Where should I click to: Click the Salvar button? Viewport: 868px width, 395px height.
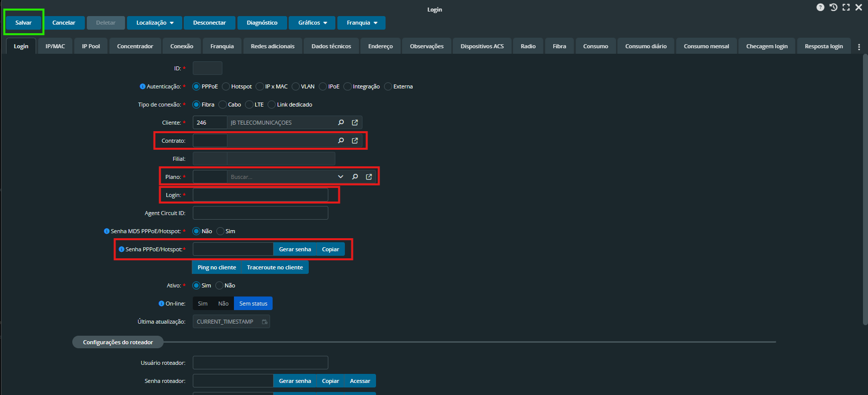click(x=24, y=23)
